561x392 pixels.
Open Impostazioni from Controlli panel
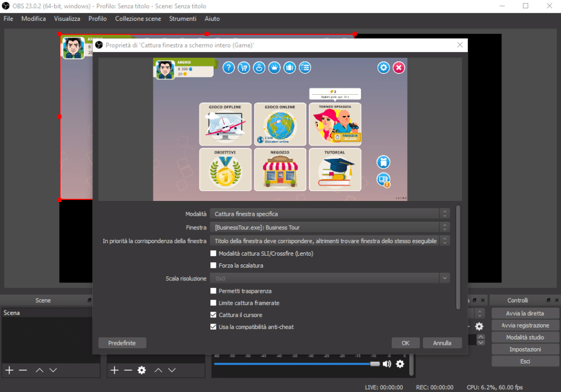click(525, 349)
